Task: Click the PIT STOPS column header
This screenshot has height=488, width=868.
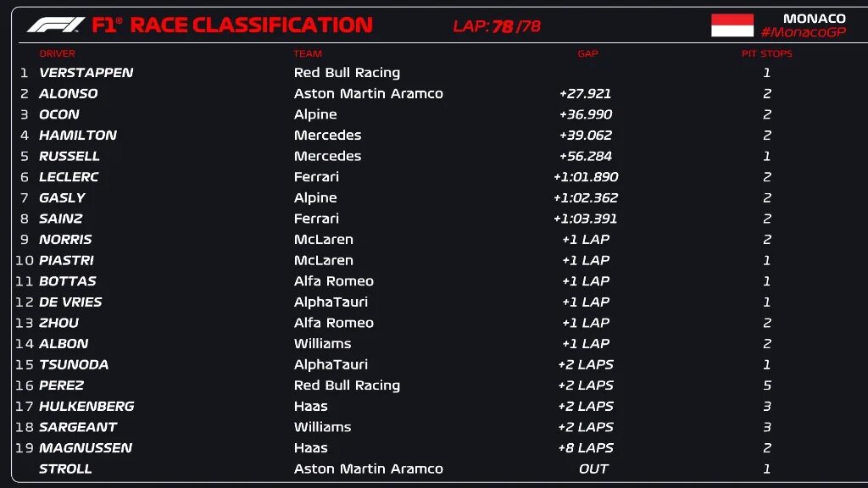Action: 767,53
